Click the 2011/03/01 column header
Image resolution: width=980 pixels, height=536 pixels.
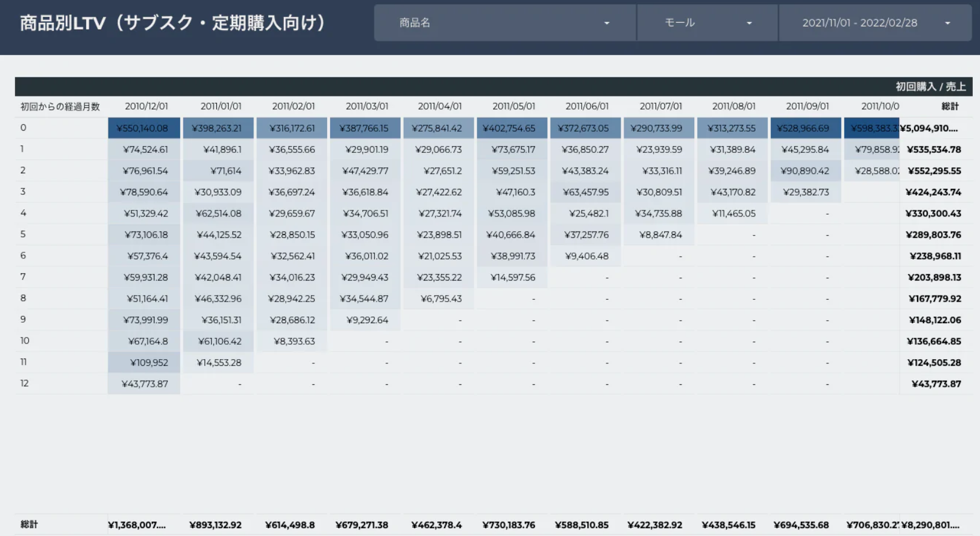(367, 106)
